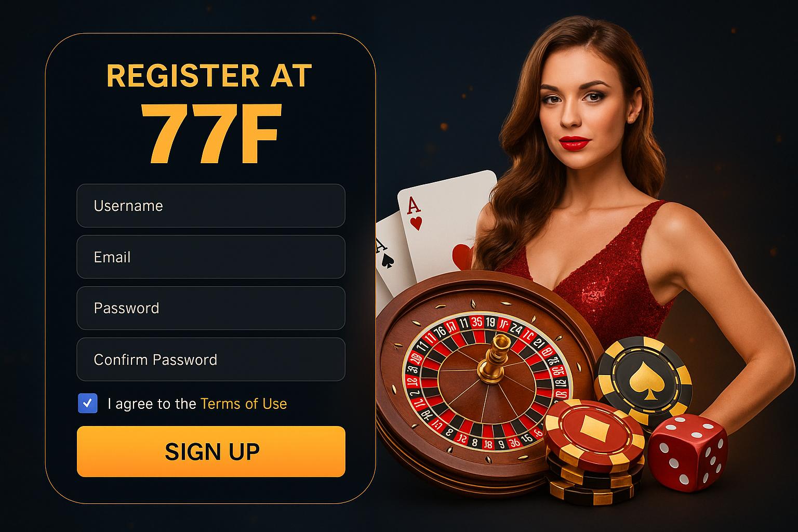
Task: Focus the Email input field
Action: (x=211, y=257)
